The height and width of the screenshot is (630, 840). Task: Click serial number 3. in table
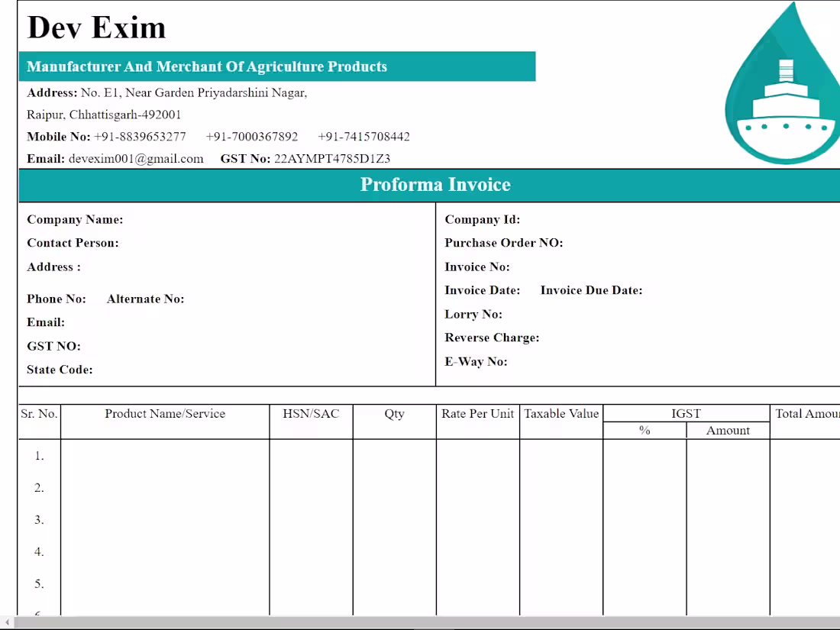[39, 519]
